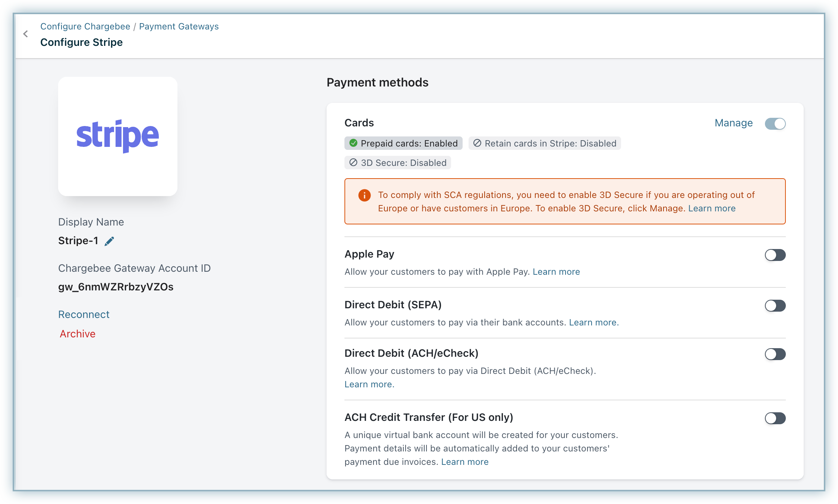The image size is (838, 504).
Task: Click the Stripe logo thumbnail
Action: tap(118, 136)
